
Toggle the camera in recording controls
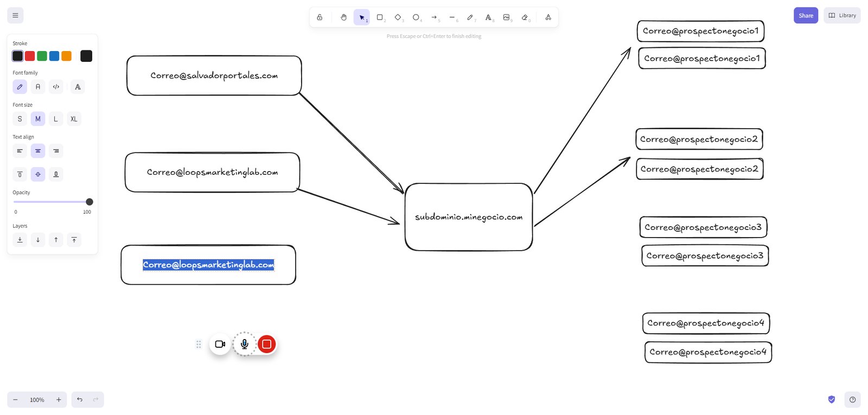click(220, 344)
